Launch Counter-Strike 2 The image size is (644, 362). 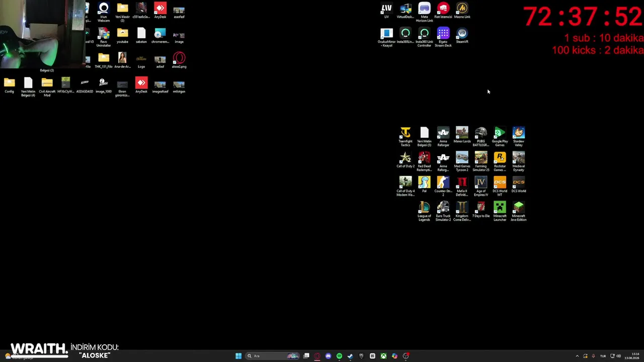point(443,187)
